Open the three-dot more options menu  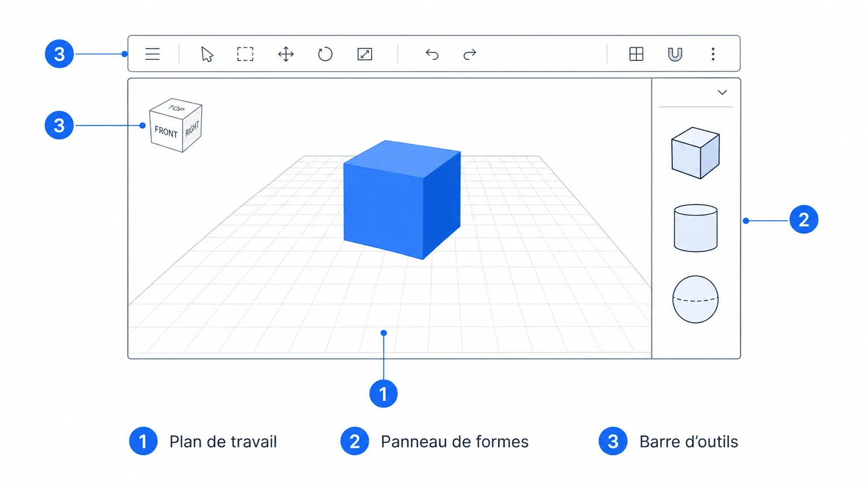tap(713, 54)
